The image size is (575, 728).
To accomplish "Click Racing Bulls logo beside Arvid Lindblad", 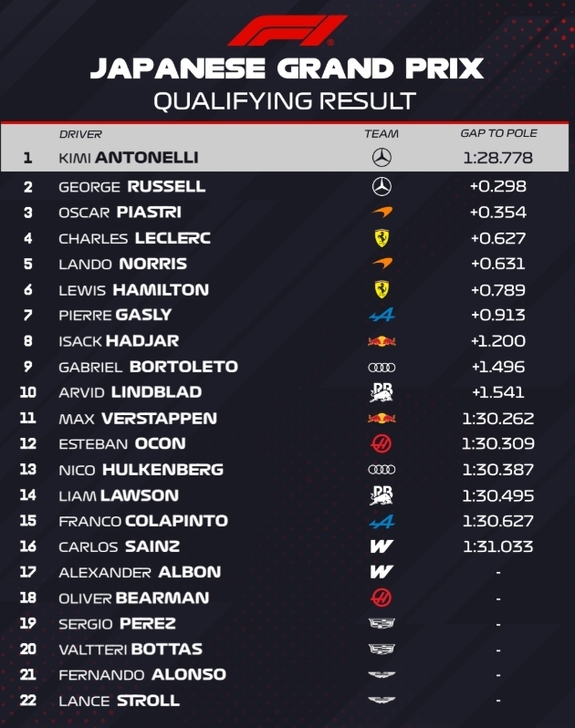I will pyautogui.click(x=382, y=392).
